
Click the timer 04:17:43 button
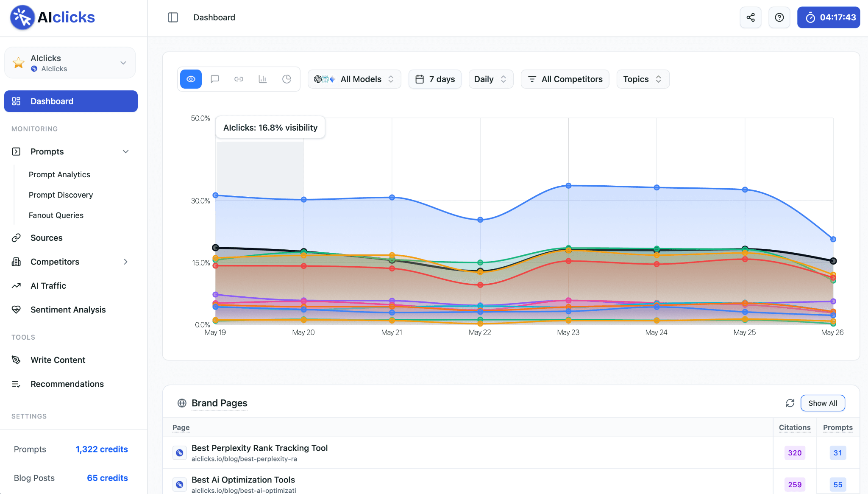[829, 17]
